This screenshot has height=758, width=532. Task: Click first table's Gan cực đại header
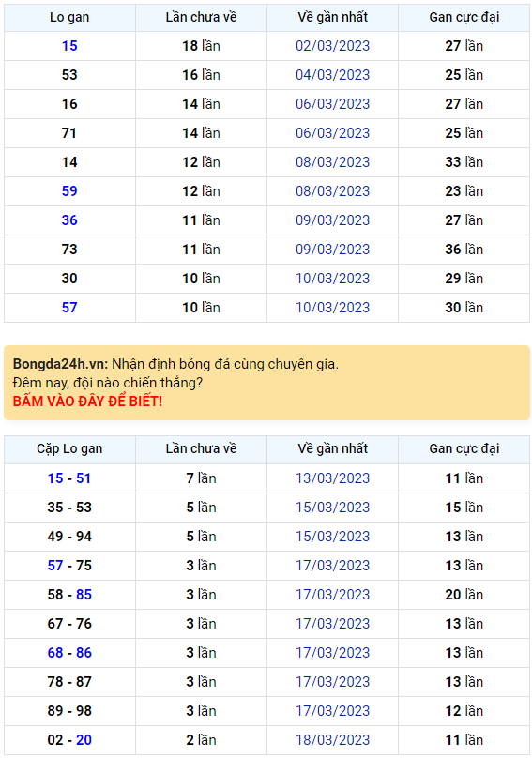464,18
